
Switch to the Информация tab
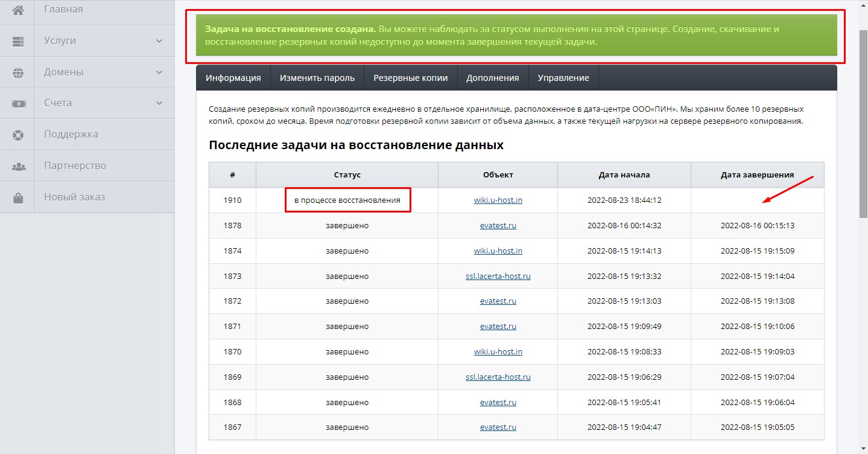point(233,78)
